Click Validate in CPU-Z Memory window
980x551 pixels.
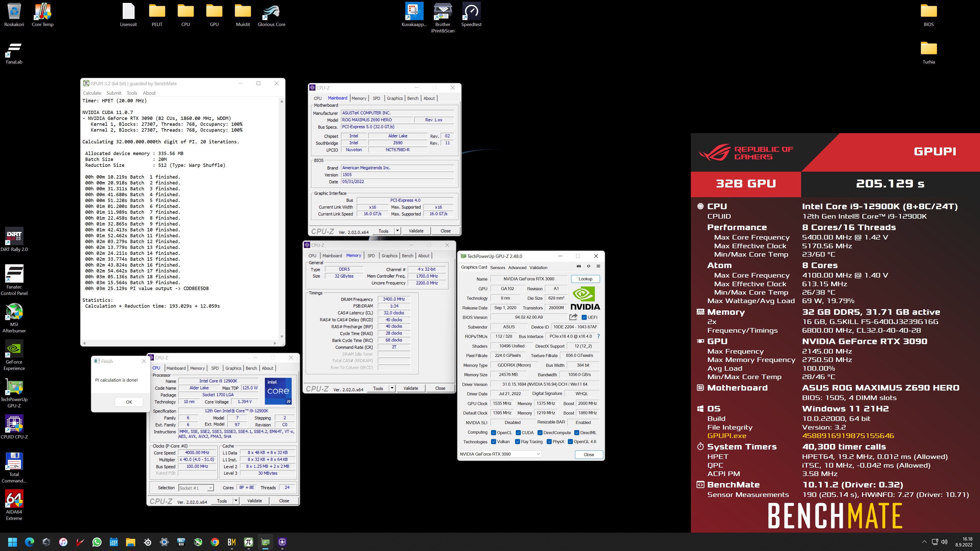[x=410, y=388]
